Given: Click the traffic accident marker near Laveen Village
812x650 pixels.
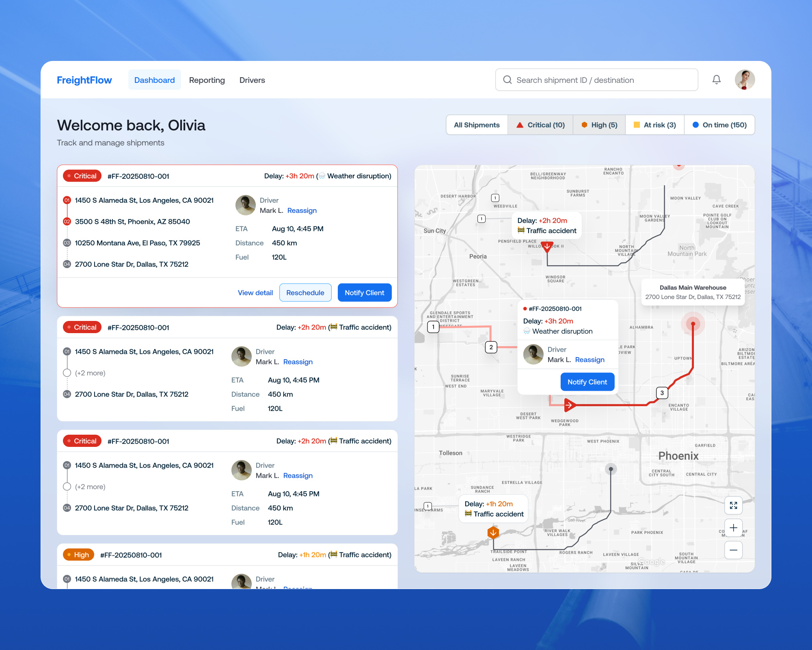Looking at the screenshot, I should [493, 532].
